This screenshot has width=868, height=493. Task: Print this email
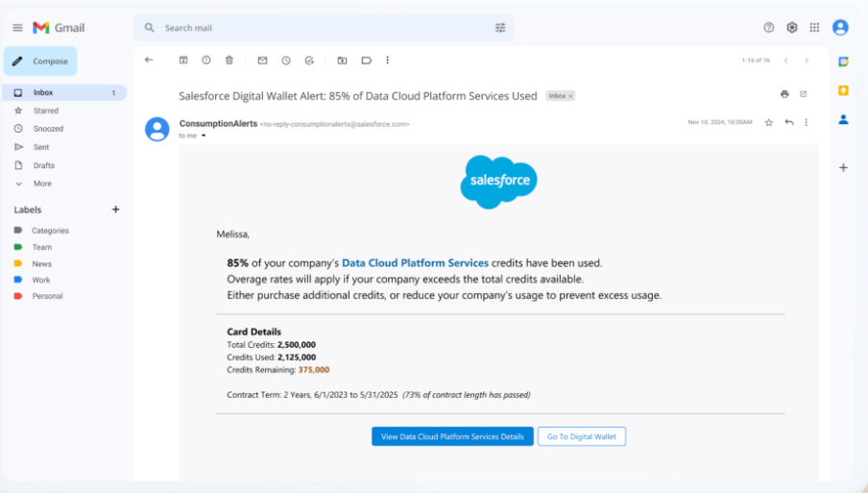click(x=784, y=94)
